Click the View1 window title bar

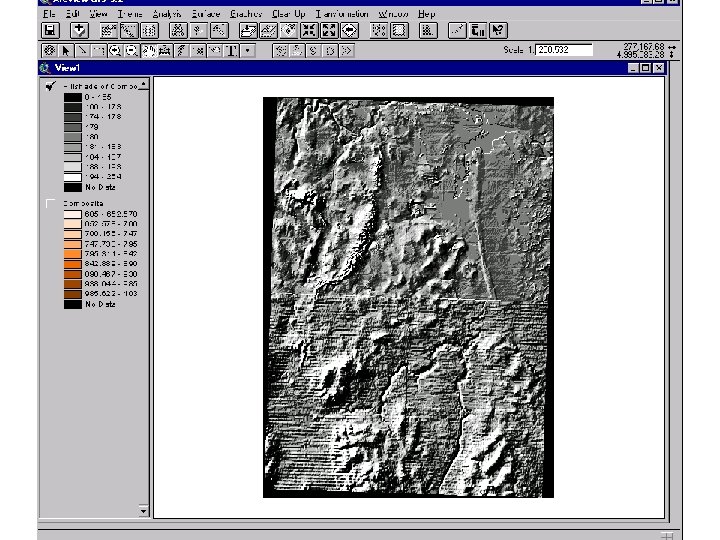click(x=353, y=68)
